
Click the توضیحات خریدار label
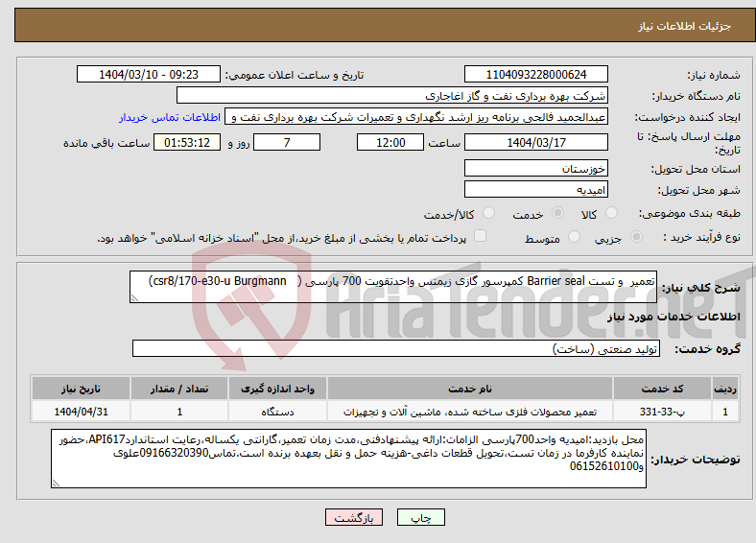coord(696,460)
